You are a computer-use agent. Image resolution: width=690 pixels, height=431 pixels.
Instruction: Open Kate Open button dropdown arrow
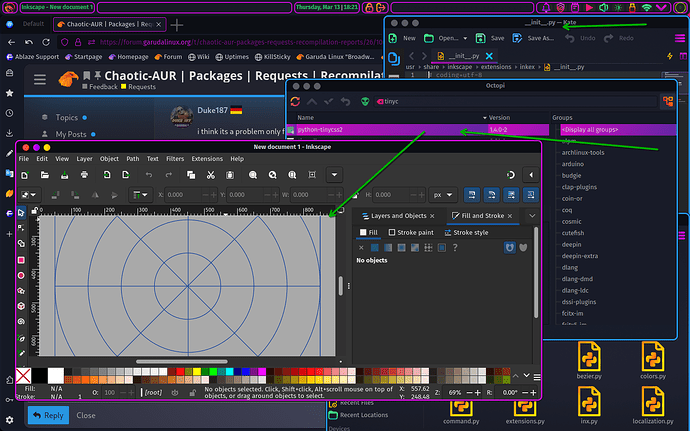coord(465,38)
